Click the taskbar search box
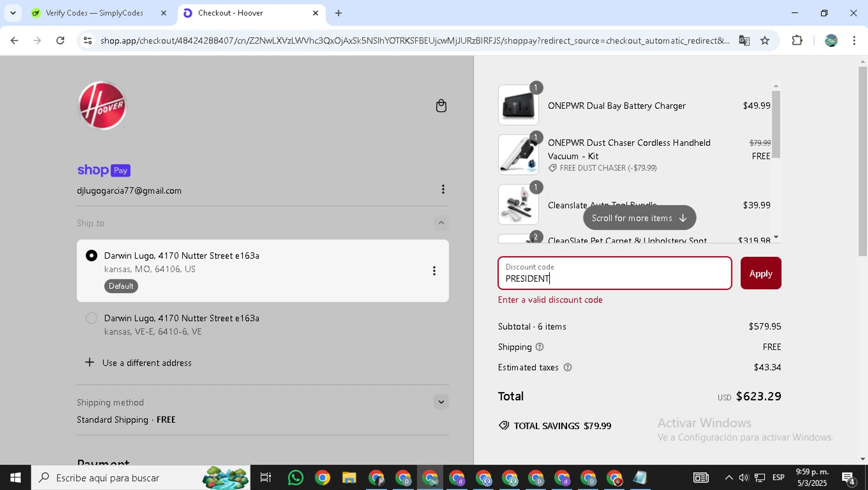Viewport: 868px width, 490px height. [141, 478]
